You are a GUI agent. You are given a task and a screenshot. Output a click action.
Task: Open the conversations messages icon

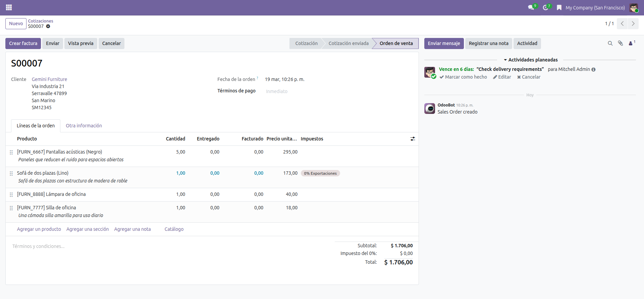(x=531, y=7)
